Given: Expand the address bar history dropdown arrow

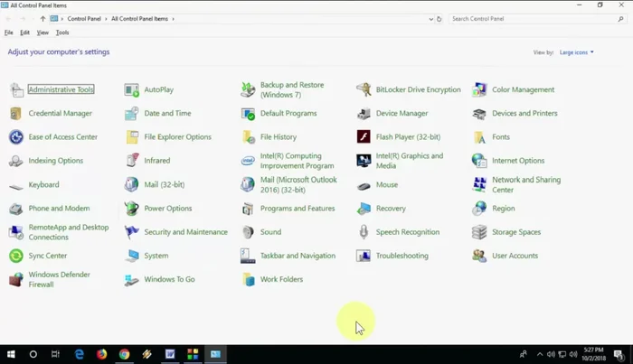Looking at the screenshot, I should 430,19.
